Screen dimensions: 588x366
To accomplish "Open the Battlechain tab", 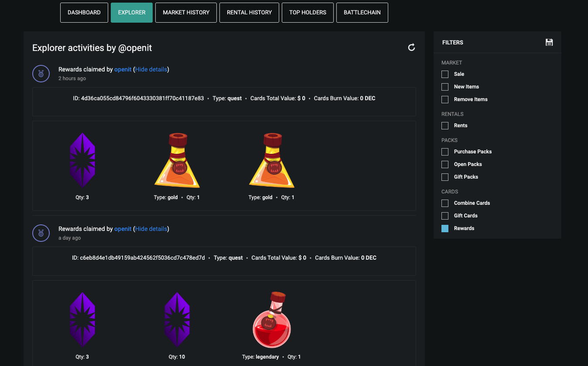I will click(x=362, y=13).
